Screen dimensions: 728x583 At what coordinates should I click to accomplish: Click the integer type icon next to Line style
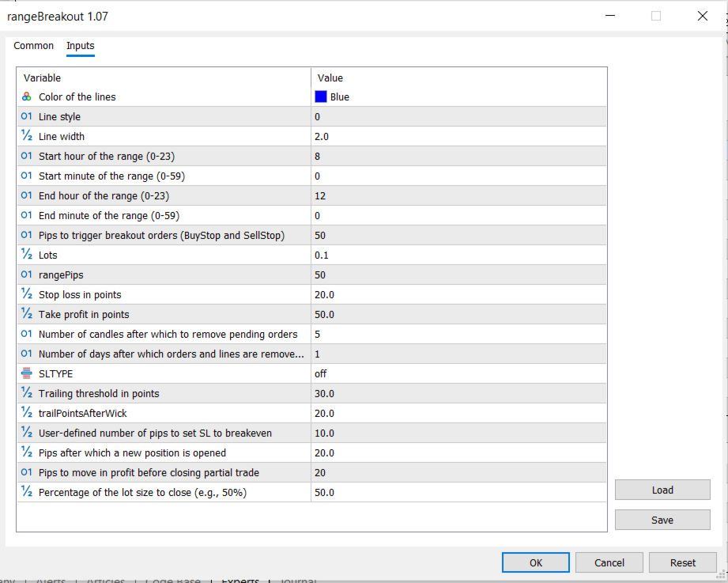tap(26, 116)
